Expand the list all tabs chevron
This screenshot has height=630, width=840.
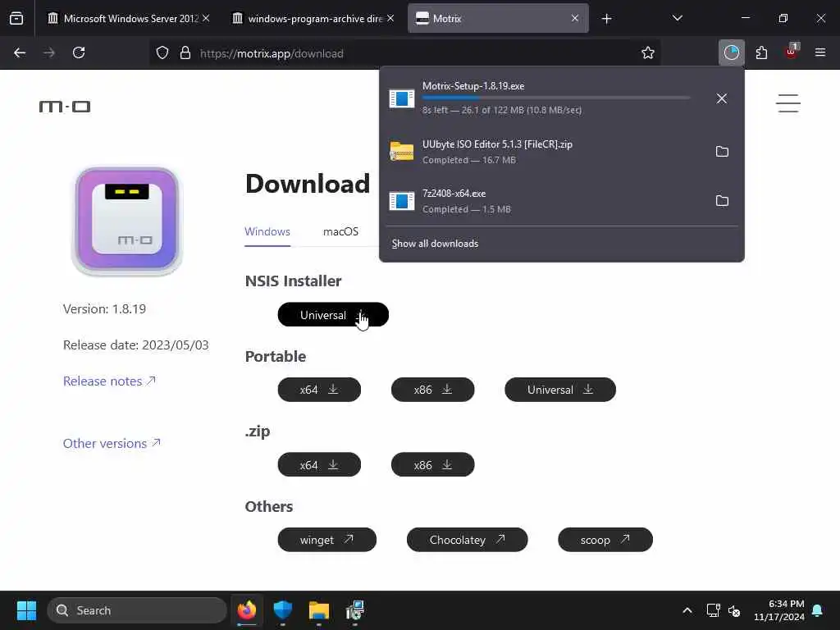pos(677,18)
